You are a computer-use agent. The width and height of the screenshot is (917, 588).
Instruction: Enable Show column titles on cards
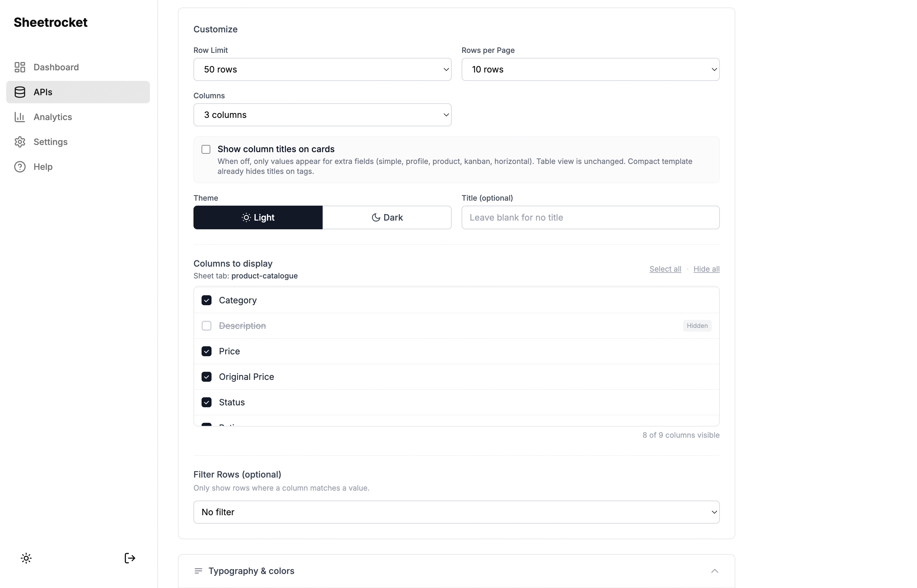(206, 149)
